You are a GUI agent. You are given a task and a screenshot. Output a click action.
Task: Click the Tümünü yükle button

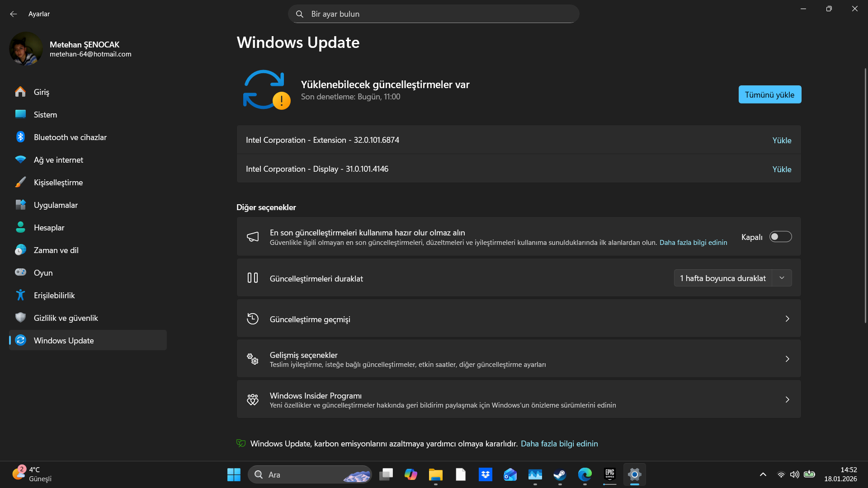(770, 94)
